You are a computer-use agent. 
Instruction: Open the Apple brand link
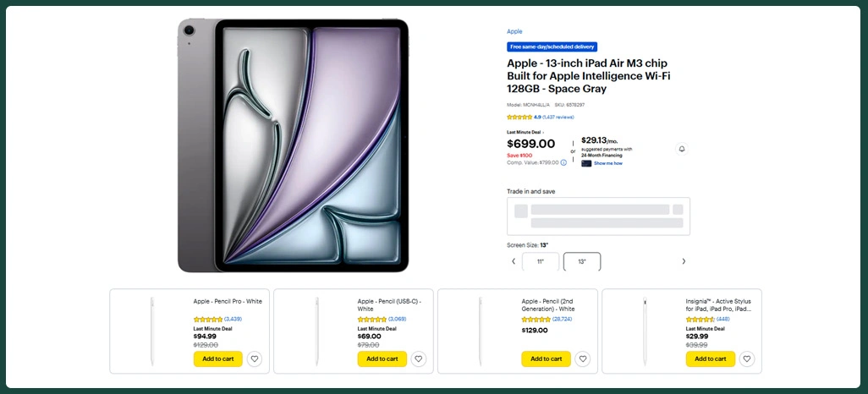click(514, 31)
